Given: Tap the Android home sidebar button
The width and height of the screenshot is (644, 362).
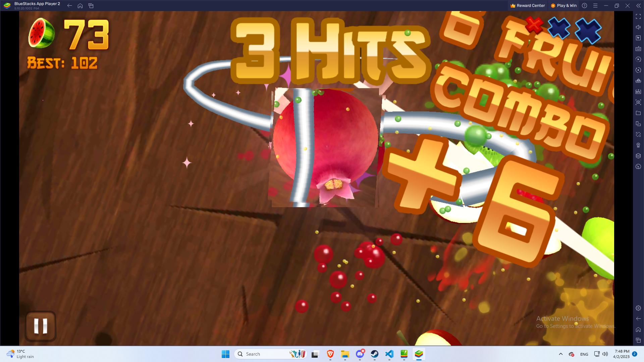Looking at the screenshot, I should [638, 329].
